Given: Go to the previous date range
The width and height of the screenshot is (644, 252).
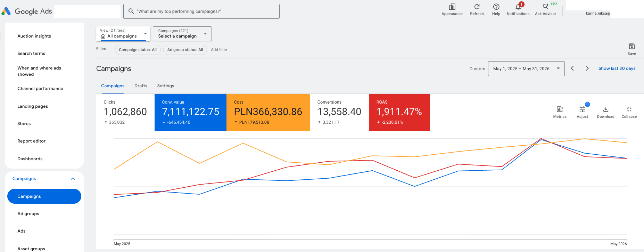Looking at the screenshot, I should (x=572, y=68).
